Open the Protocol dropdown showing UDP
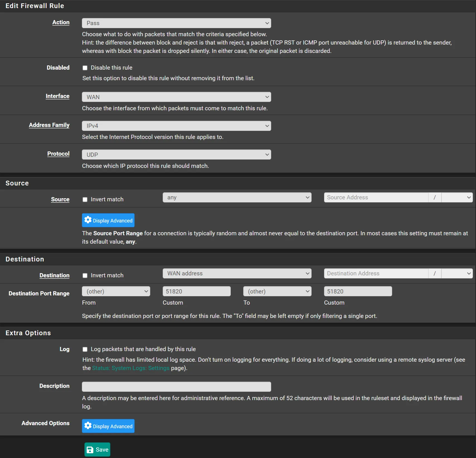This screenshot has width=476, height=458. coord(176,155)
